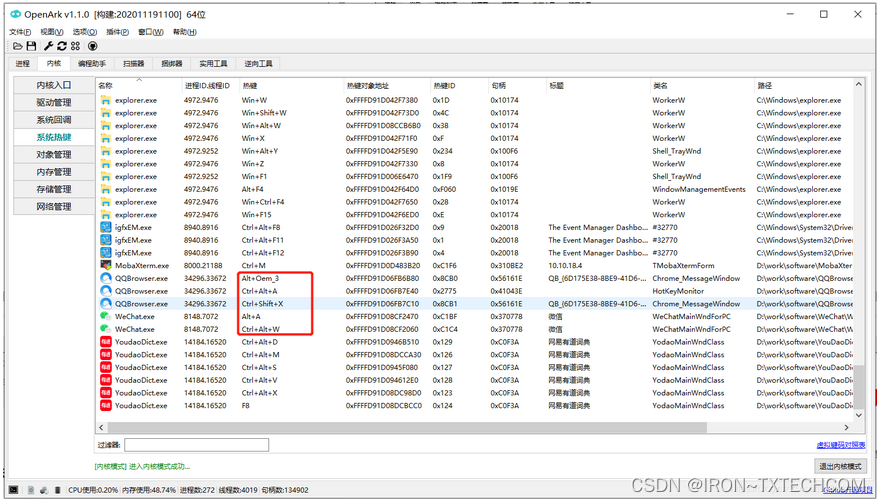Select 网络管理 in the sidebar
880x502 pixels.
(x=54, y=207)
